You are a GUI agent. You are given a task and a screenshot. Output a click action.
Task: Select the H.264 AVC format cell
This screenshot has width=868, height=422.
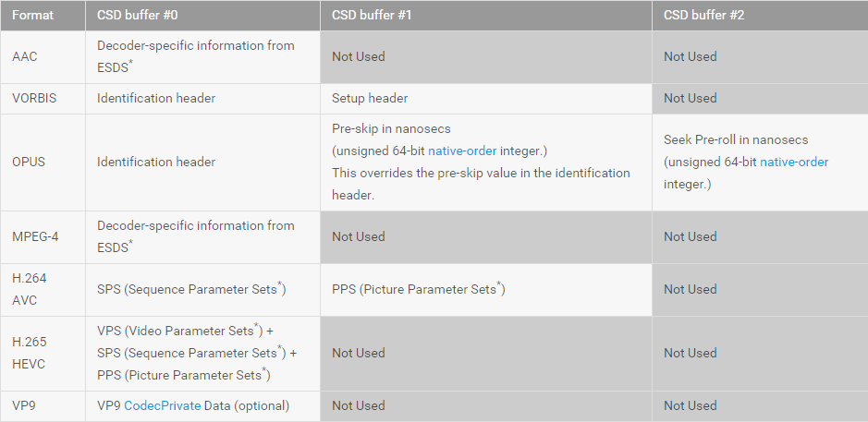43,289
